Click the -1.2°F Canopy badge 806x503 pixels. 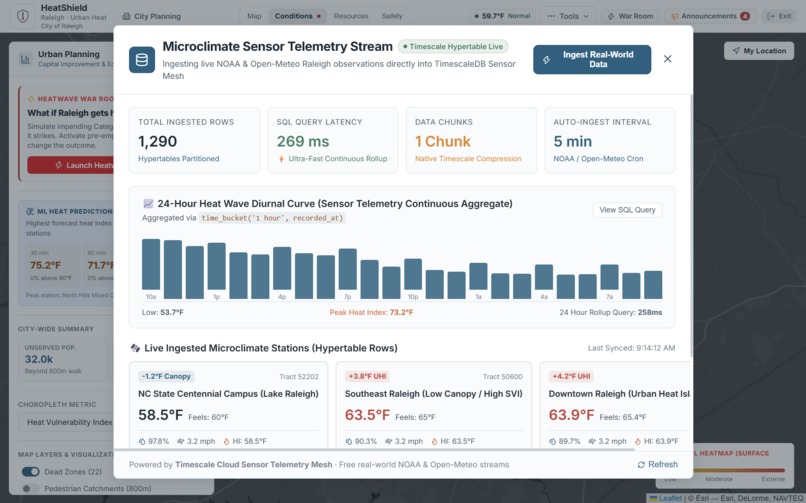166,377
